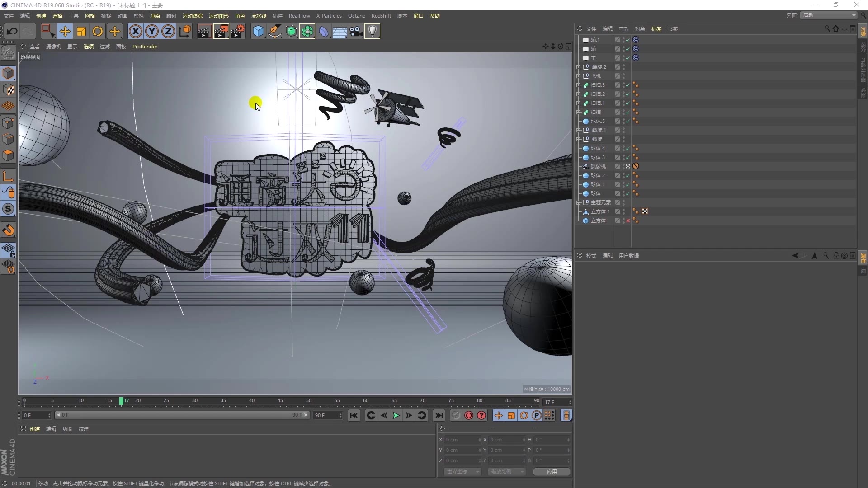Click the 应用 apply button
The image size is (868, 488).
pos(552,471)
